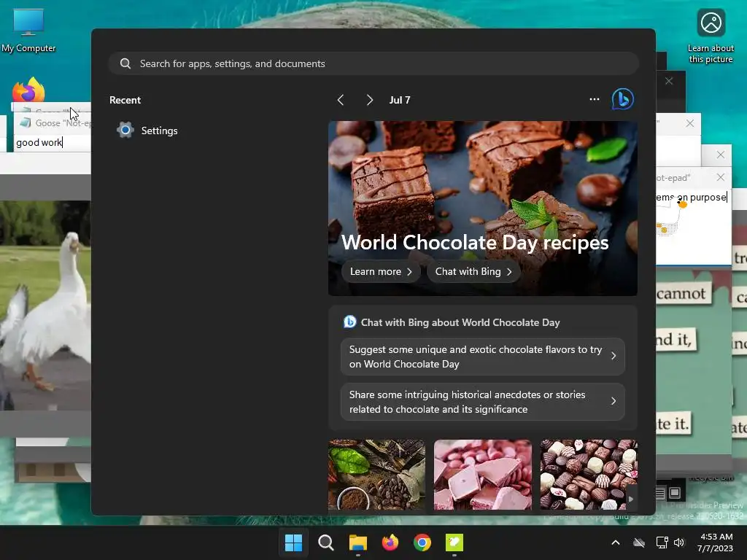Screen dimensions: 747x560
Task: Show hidden system tray icons
Action: coord(616,542)
